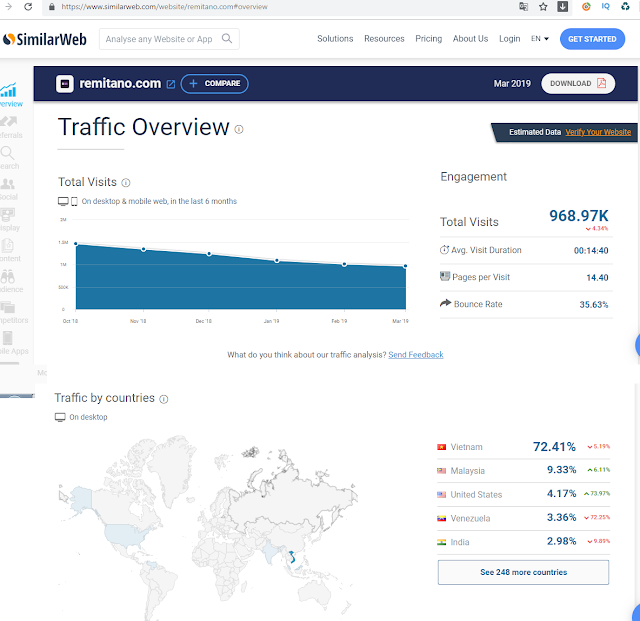The image size is (640, 621).
Task: Click the Pages per Visit value 14.40
Action: click(597, 278)
